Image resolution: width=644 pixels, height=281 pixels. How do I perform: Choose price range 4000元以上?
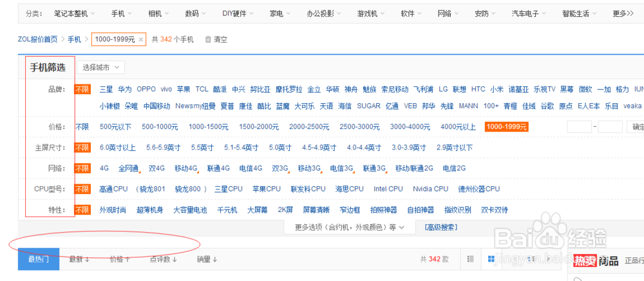coord(459,127)
